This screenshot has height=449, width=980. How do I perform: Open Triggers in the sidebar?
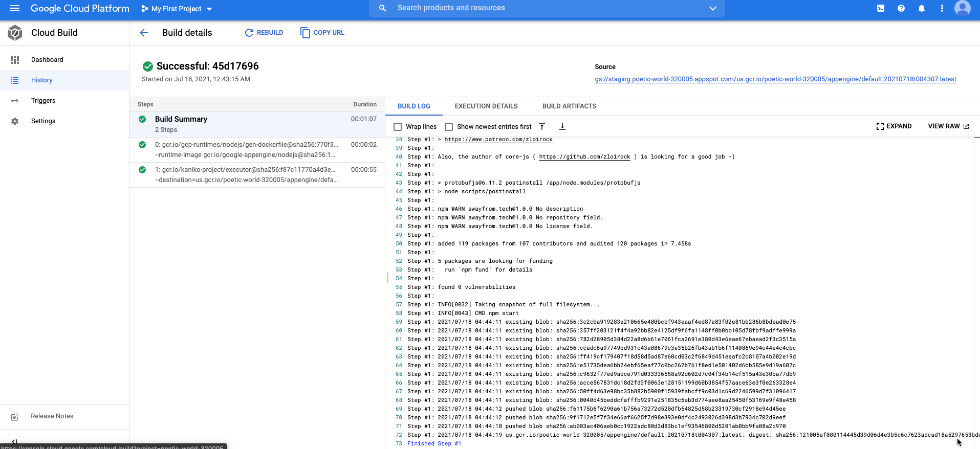tap(64, 101)
